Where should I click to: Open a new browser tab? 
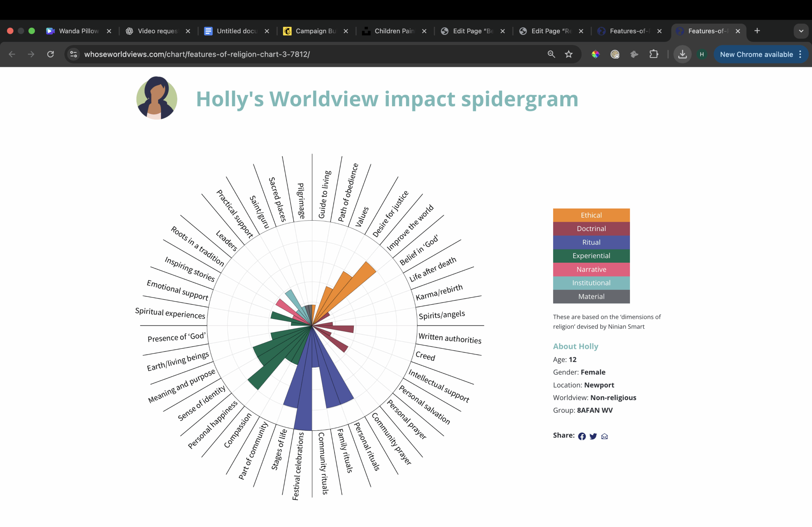(x=757, y=31)
